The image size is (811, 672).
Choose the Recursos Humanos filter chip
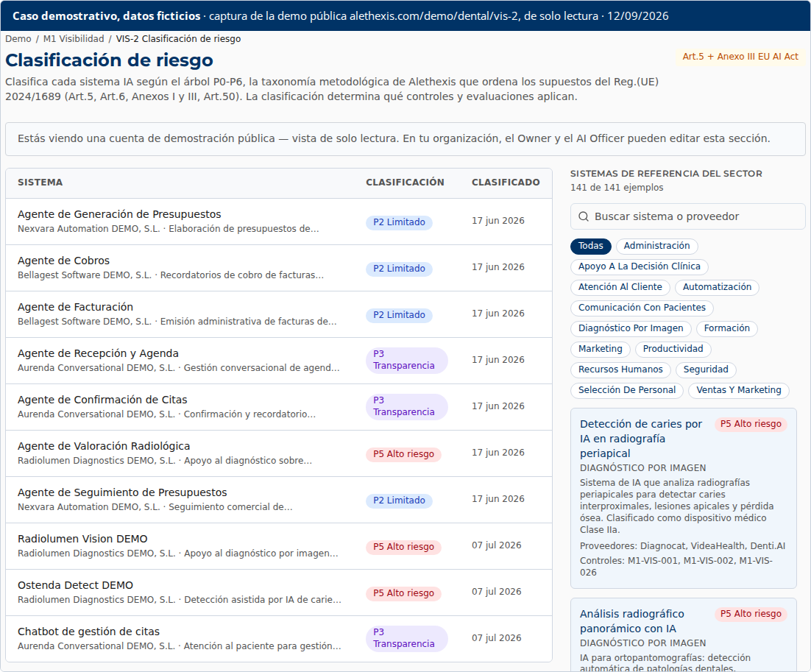[x=620, y=370]
